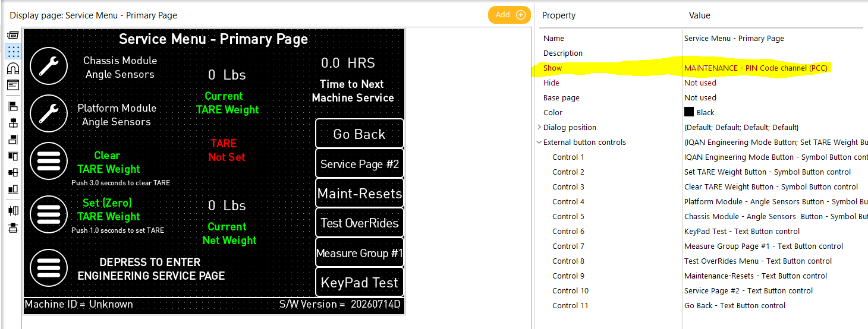Image resolution: width=868 pixels, height=329 pixels.
Task: Click the Black color swatch
Action: 689,112
